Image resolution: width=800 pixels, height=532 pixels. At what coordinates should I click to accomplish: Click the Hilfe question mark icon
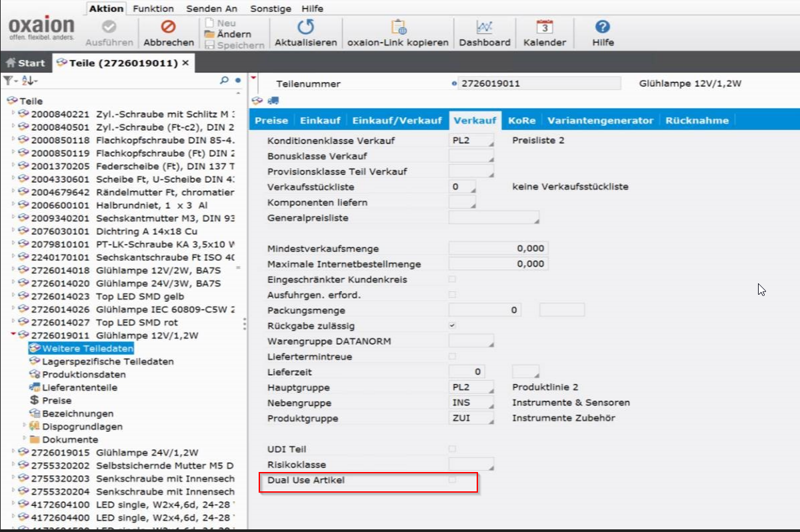(x=603, y=27)
